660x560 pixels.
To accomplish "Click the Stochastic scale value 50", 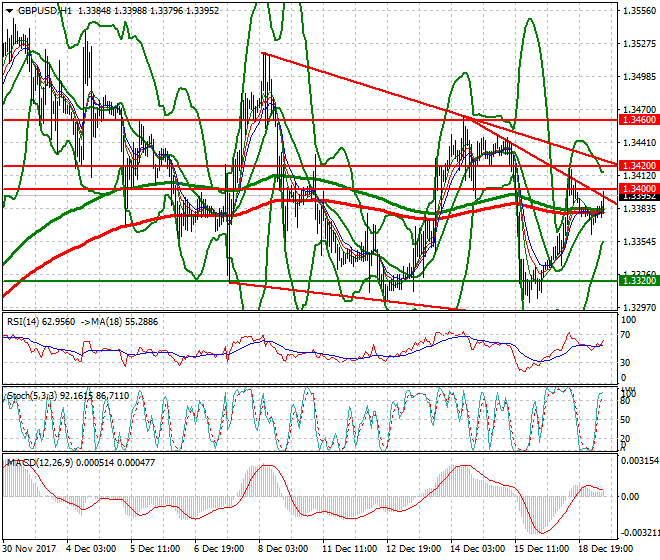I will coord(625,420).
